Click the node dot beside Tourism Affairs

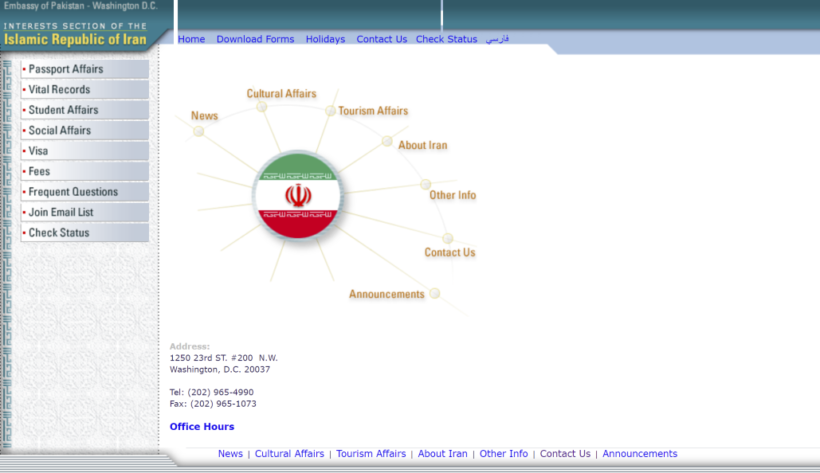tap(330, 111)
